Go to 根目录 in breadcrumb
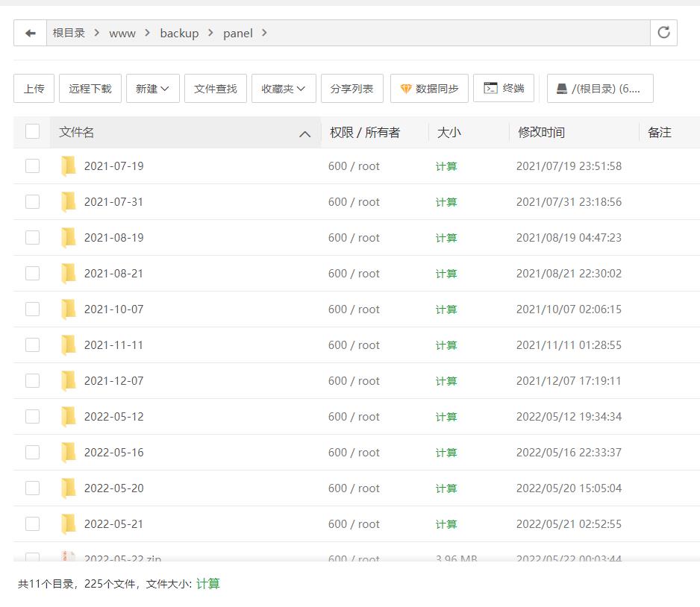Screen dimensions: 700x607 69,33
